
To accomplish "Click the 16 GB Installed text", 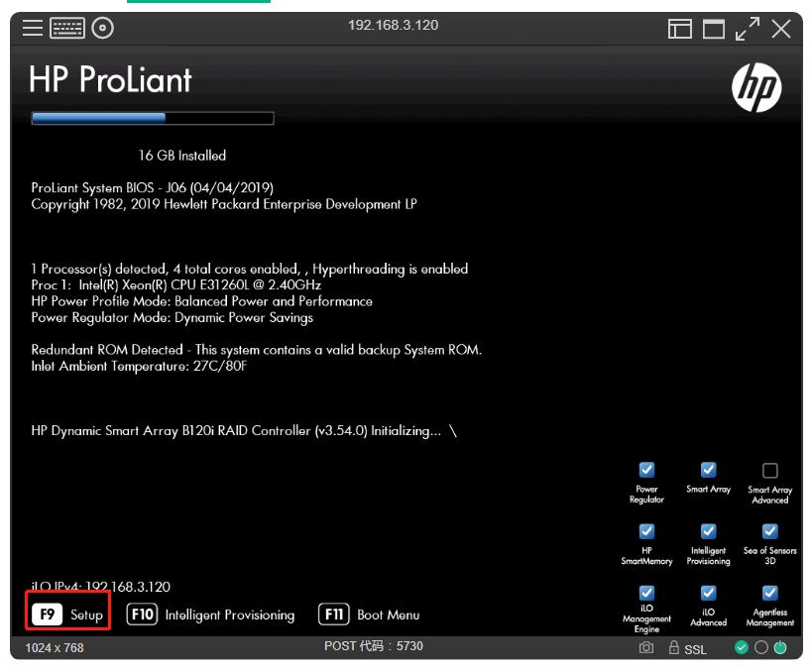I will point(182,155).
